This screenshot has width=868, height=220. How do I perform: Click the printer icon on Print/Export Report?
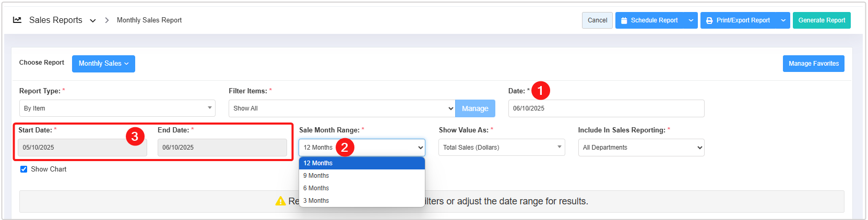coord(709,20)
